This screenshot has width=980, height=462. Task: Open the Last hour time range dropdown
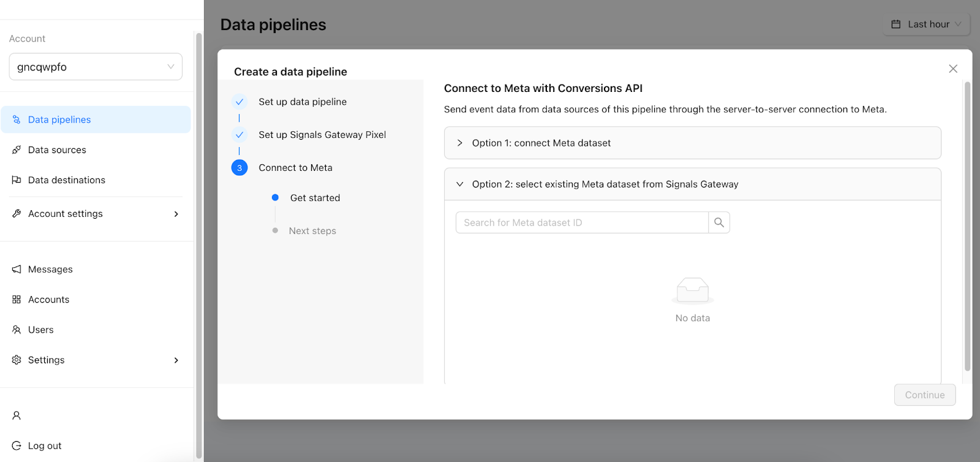pos(927,25)
